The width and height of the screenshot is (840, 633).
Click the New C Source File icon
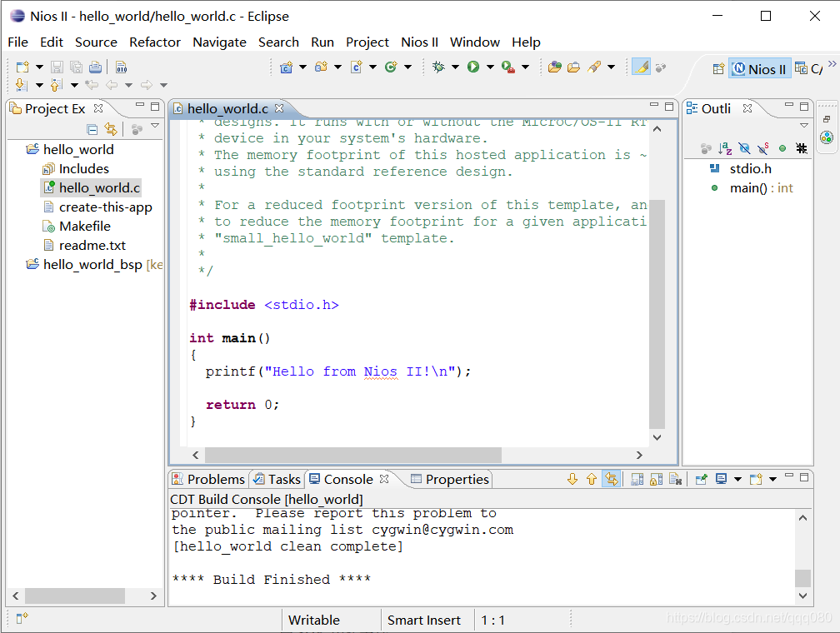click(x=357, y=67)
